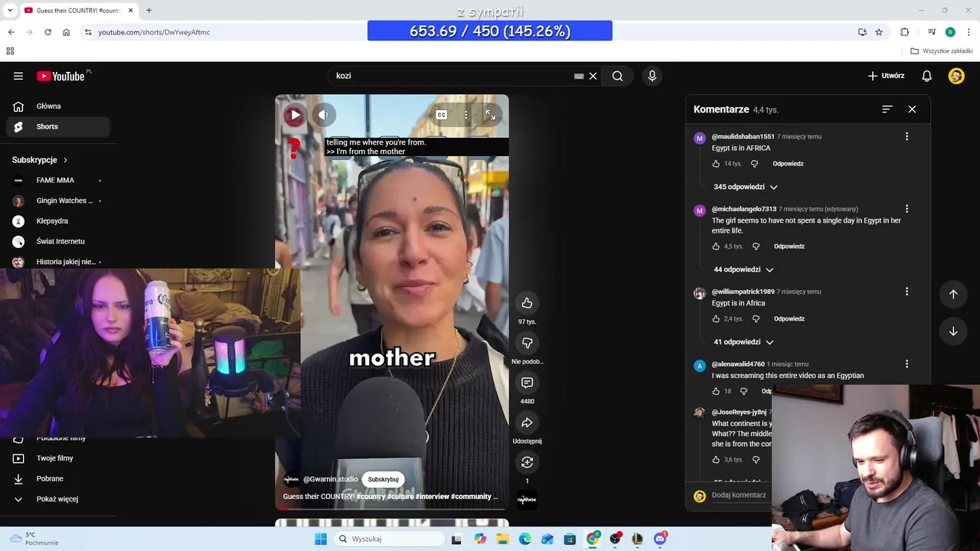Open the YouTube account avatar menu
Image resolution: width=980 pixels, height=551 pixels.
pos(956,76)
